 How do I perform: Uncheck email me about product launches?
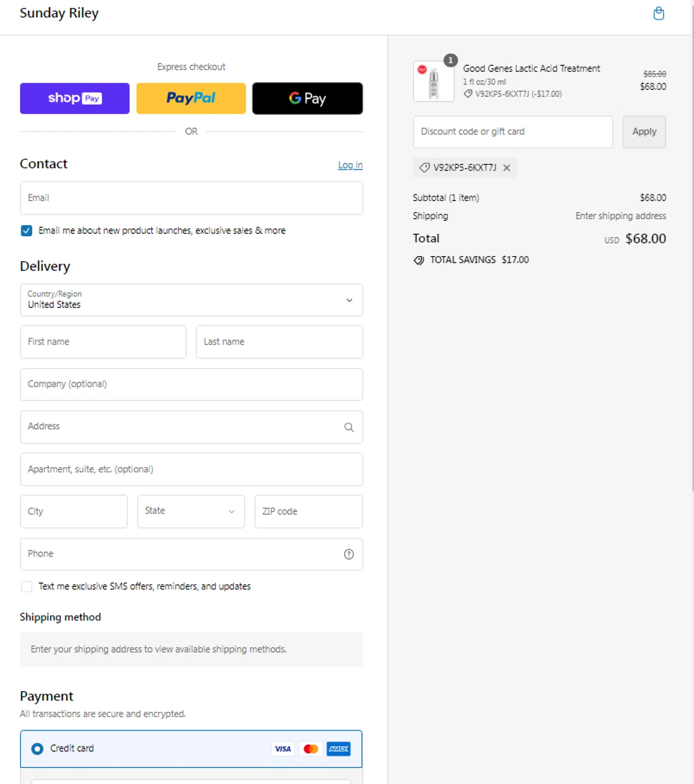click(x=26, y=230)
